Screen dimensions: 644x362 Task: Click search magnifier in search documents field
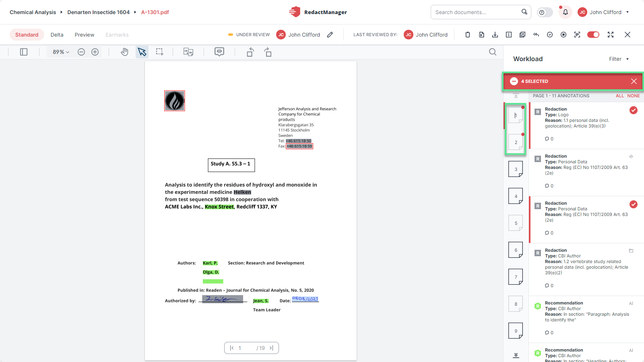(x=524, y=12)
